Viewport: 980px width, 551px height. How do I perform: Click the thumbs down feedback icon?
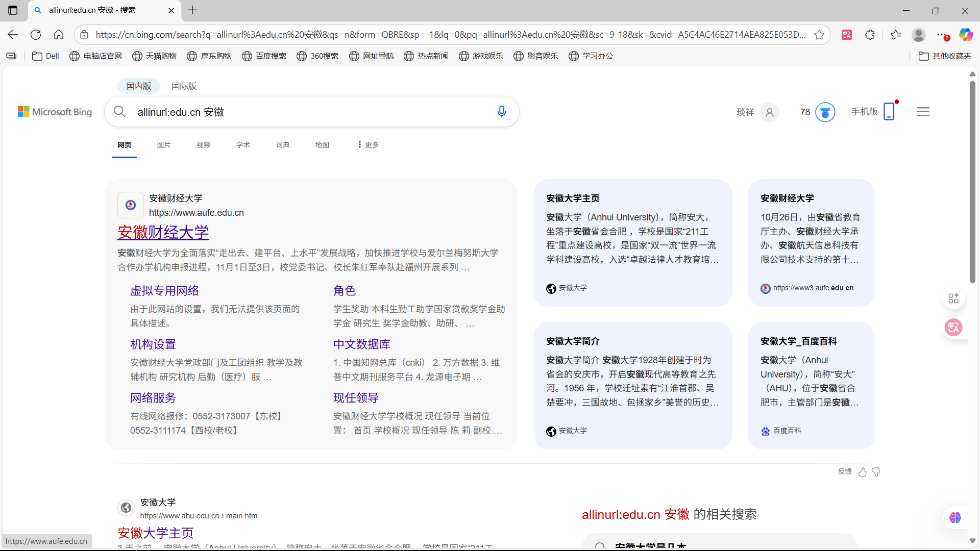coord(876,472)
